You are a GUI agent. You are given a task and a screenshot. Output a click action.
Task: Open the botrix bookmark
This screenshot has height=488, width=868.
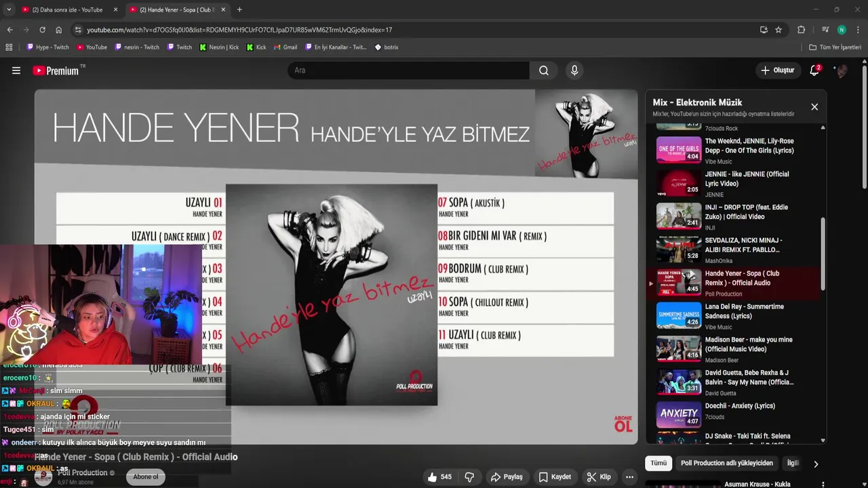tap(387, 47)
